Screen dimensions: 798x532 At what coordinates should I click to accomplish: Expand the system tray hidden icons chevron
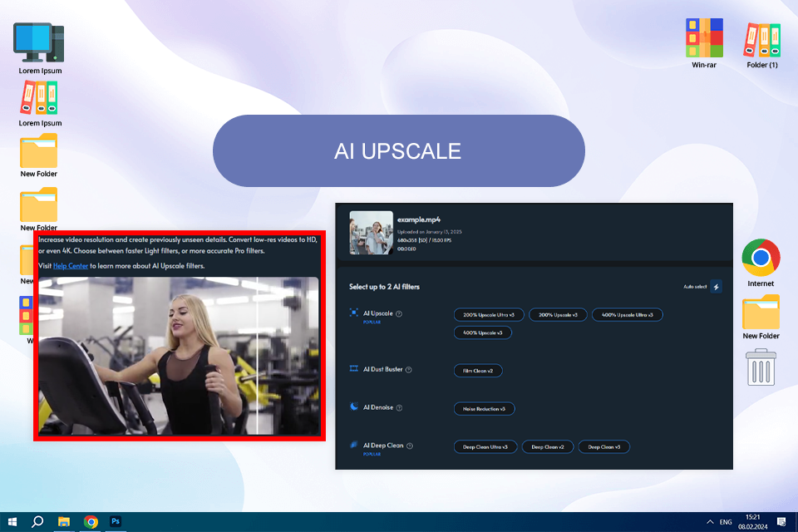710,522
